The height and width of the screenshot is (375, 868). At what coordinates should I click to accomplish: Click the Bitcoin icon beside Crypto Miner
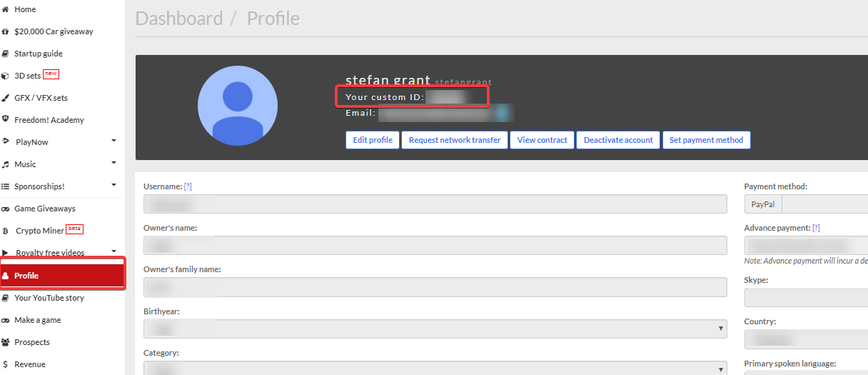pyautogui.click(x=6, y=231)
